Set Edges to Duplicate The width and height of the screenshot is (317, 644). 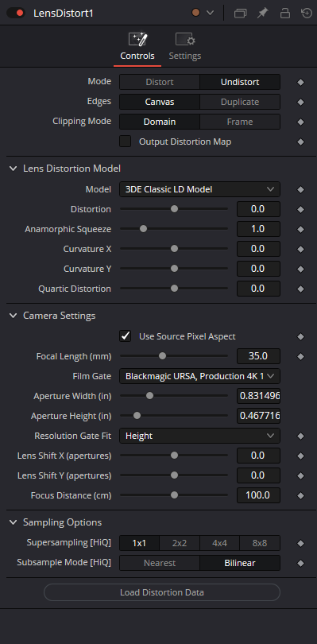point(240,102)
